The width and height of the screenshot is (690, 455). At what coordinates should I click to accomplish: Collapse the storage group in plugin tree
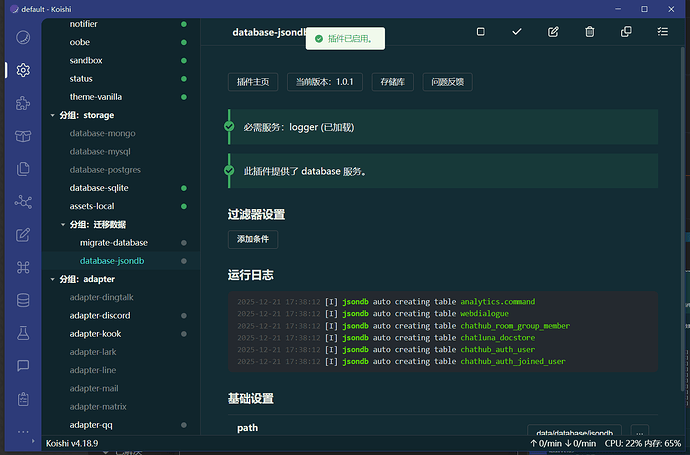[x=53, y=115]
